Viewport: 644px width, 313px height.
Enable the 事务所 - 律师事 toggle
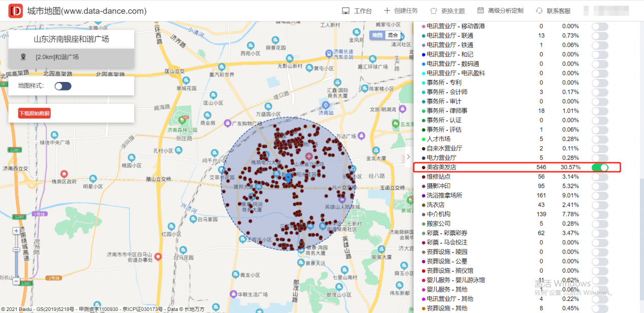click(600, 111)
